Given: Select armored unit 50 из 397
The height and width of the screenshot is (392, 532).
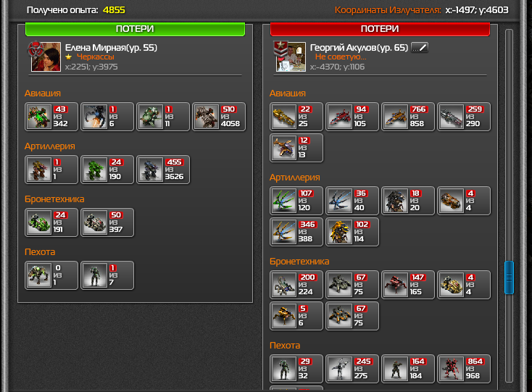Looking at the screenshot, I should 107,222.
